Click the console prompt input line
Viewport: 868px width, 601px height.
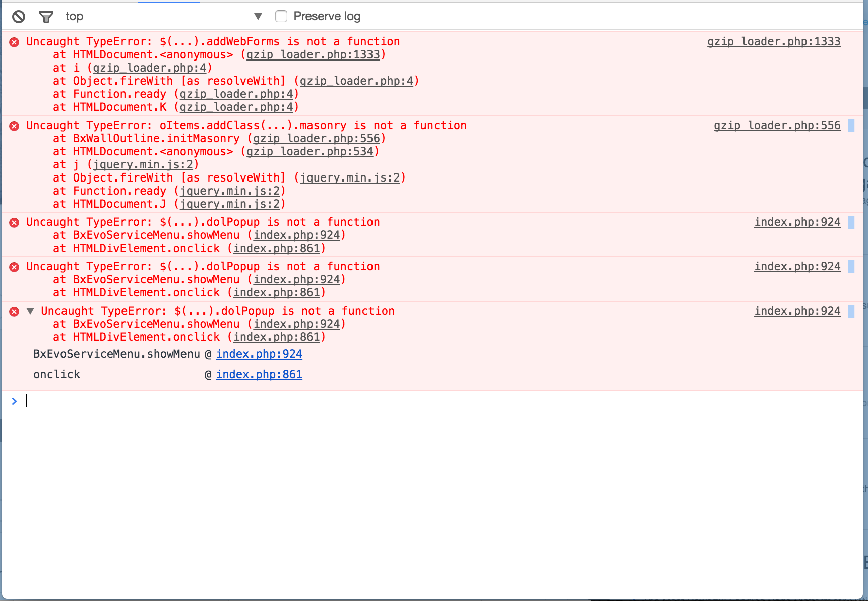pyautogui.click(x=403, y=401)
